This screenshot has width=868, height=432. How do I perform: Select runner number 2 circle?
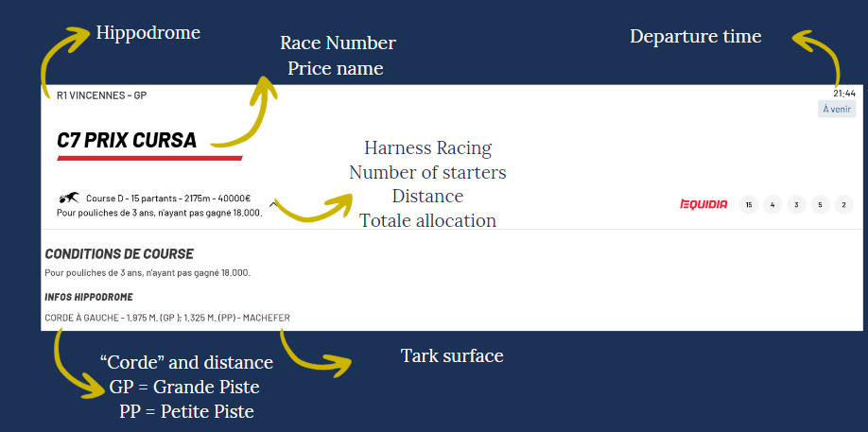(843, 204)
